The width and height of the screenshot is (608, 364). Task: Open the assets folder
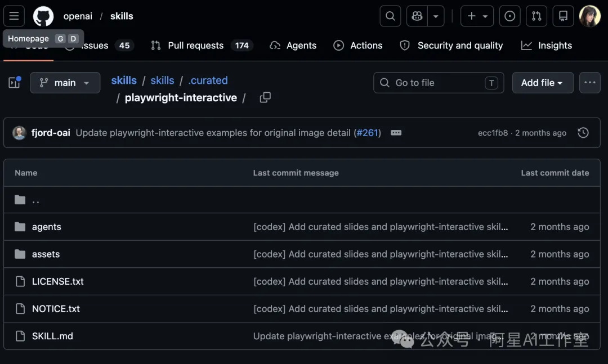(x=46, y=254)
